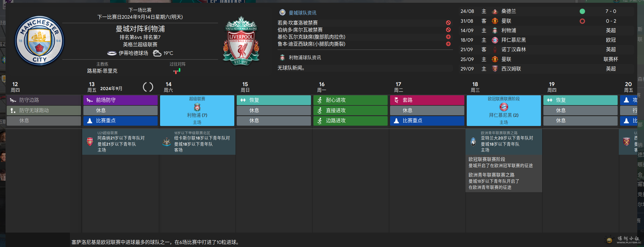The image size is (644, 247).
Task: Open the 直接进攻 training session on Monday
Action: click(351, 110)
